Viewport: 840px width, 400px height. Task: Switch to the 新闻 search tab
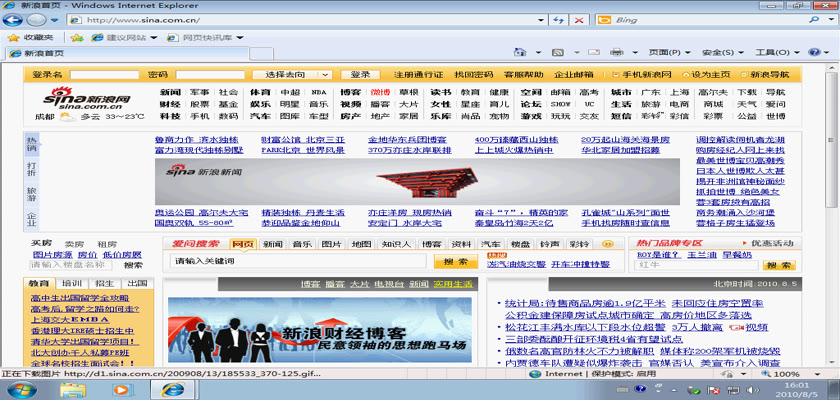pyautogui.click(x=273, y=244)
